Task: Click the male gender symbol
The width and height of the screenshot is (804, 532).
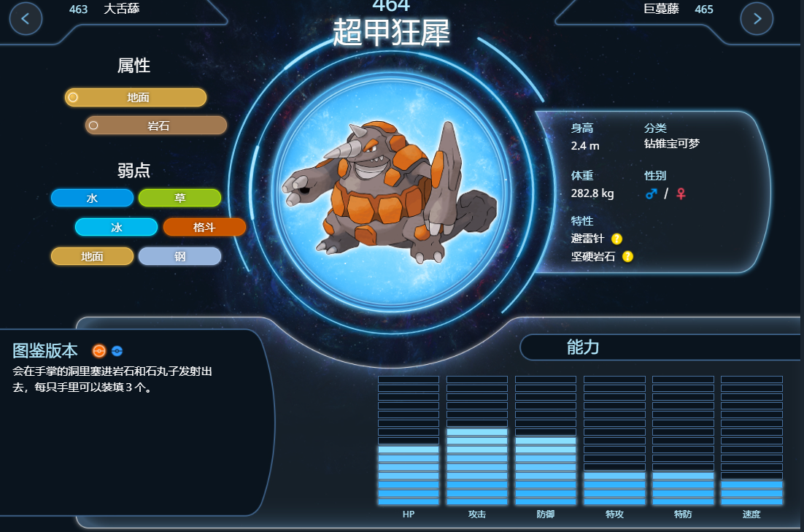Action: coord(652,194)
